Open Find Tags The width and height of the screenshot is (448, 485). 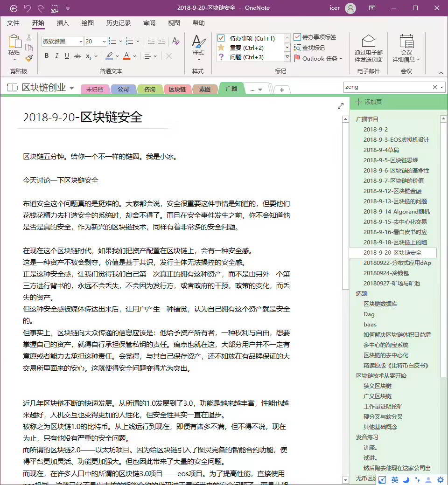point(309,48)
